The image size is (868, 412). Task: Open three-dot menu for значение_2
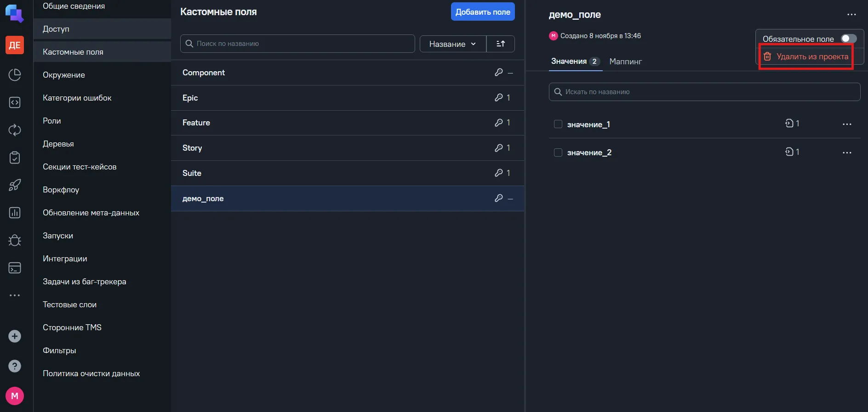(847, 152)
